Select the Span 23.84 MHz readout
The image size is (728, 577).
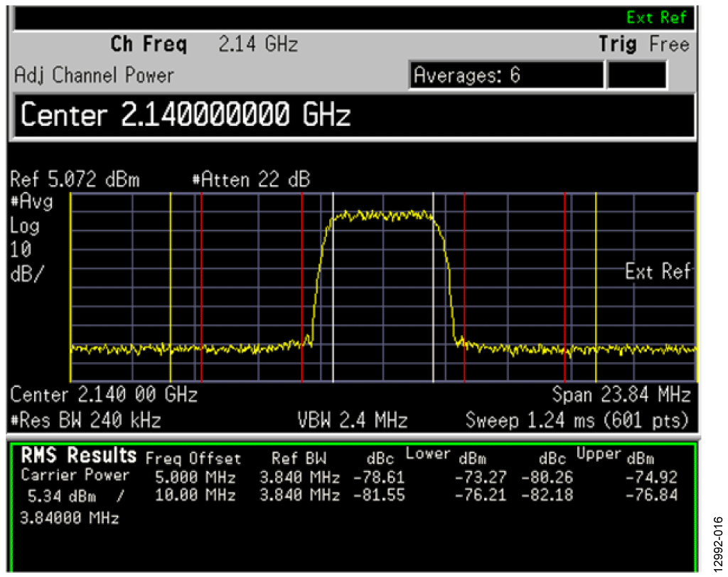coord(621,394)
